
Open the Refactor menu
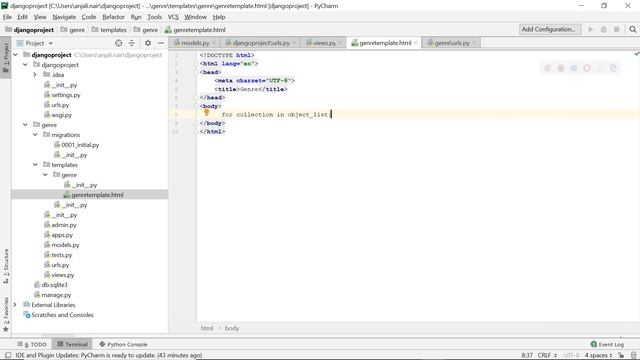tap(113, 17)
